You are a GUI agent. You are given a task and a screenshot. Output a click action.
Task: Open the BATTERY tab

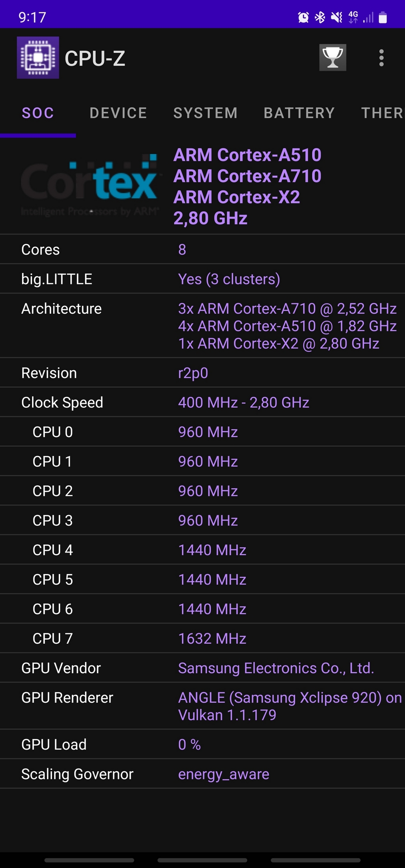click(x=299, y=113)
